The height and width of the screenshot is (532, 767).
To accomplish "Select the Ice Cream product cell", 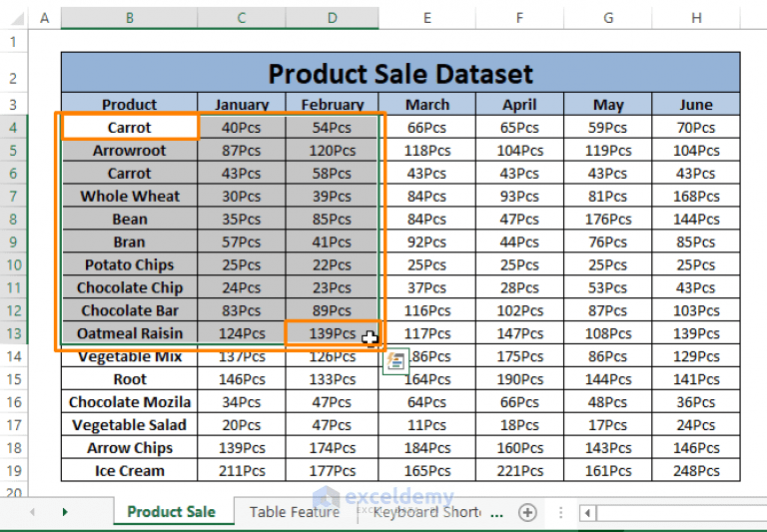I will coord(130,471).
